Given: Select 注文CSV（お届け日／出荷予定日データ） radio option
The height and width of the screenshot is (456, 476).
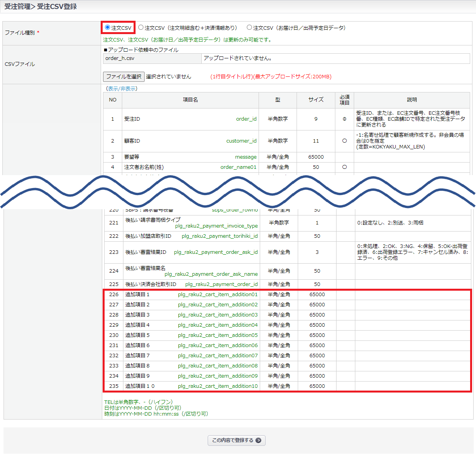Looking at the screenshot, I should point(249,27).
